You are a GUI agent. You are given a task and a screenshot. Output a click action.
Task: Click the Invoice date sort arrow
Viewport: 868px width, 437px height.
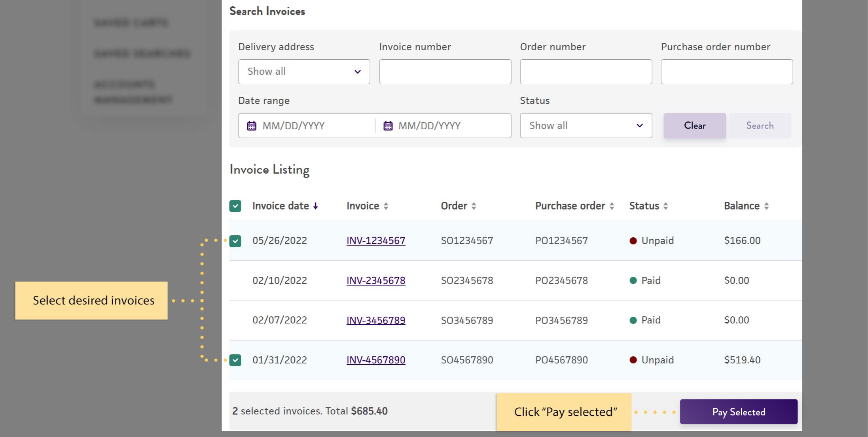pos(315,206)
